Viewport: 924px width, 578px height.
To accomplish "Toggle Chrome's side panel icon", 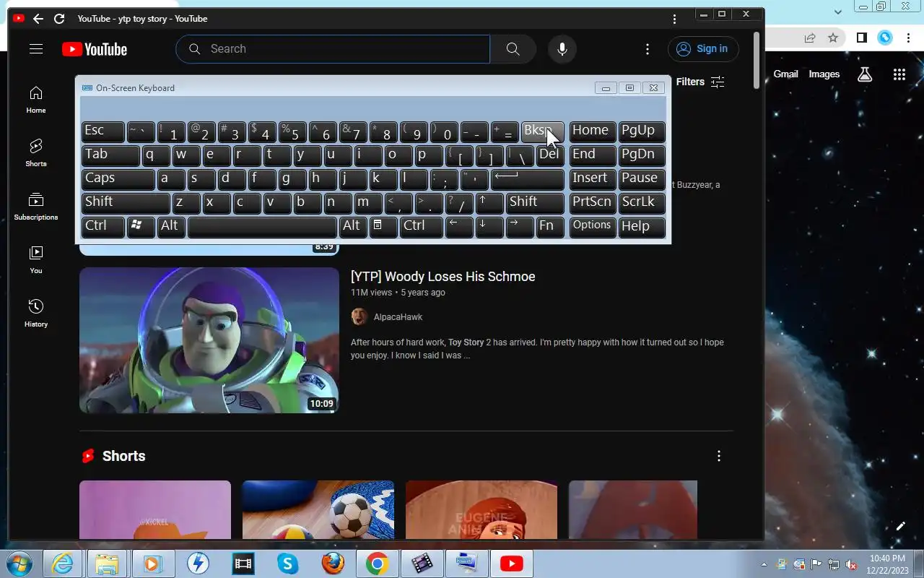I will pyautogui.click(x=862, y=38).
